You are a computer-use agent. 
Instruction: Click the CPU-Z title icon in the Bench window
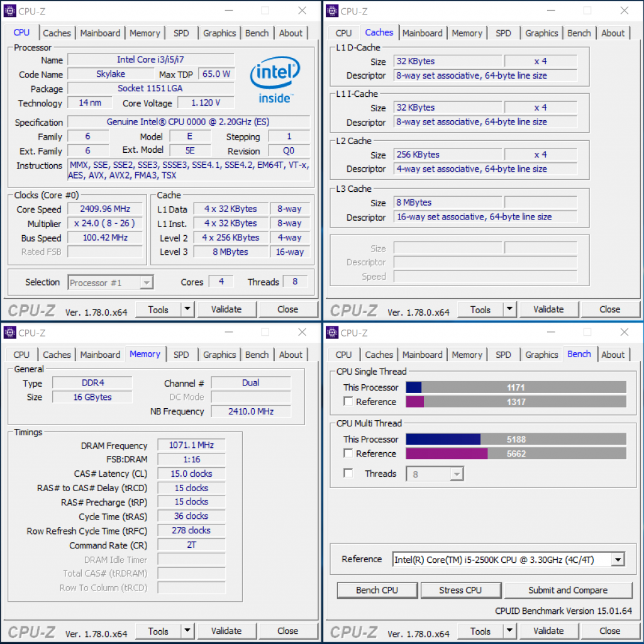pyautogui.click(x=332, y=332)
